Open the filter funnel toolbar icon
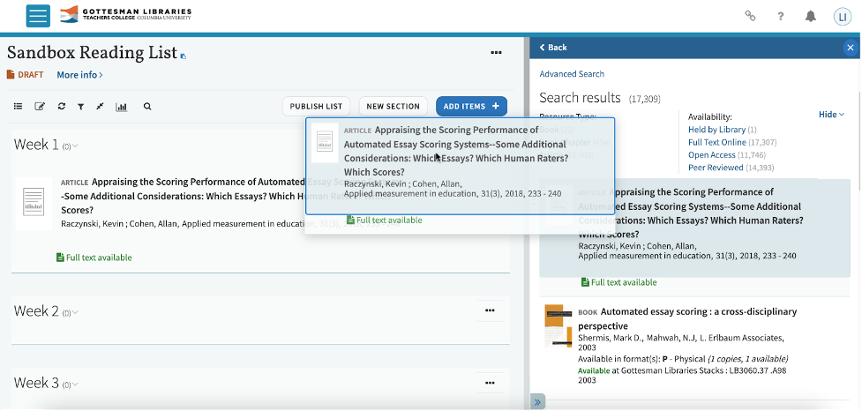Viewport: 862px width, 412px height. 81,107
